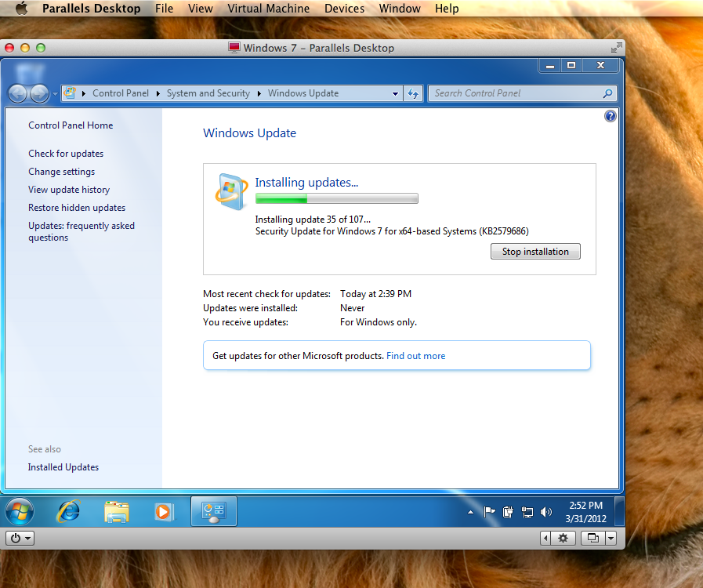Launch Windows Media Player from the taskbar
Screen dimensions: 703x588
pyautogui.click(x=163, y=512)
